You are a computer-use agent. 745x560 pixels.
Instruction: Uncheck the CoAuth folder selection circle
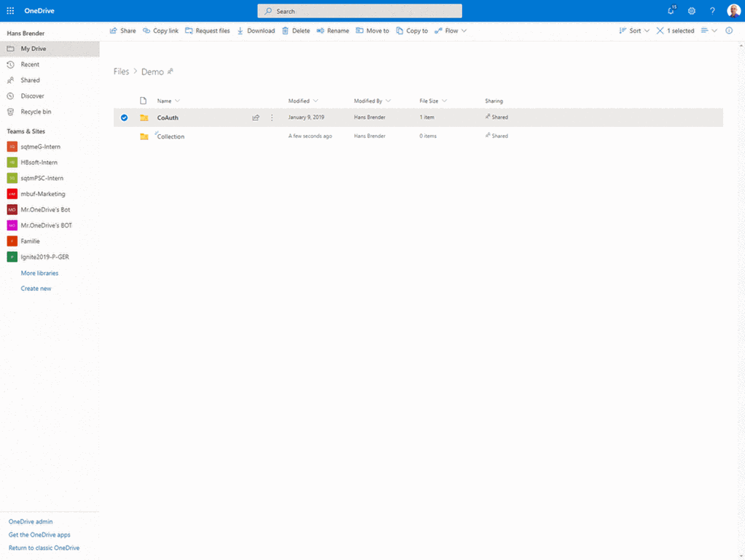point(125,117)
